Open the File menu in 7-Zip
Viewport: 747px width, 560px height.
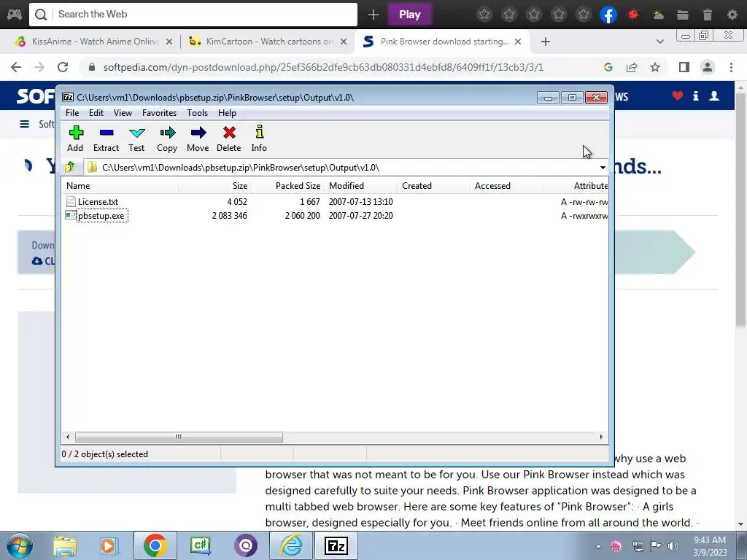pos(72,113)
